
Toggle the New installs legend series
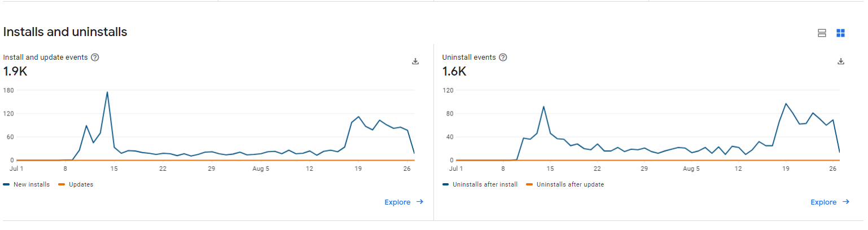pyautogui.click(x=27, y=184)
